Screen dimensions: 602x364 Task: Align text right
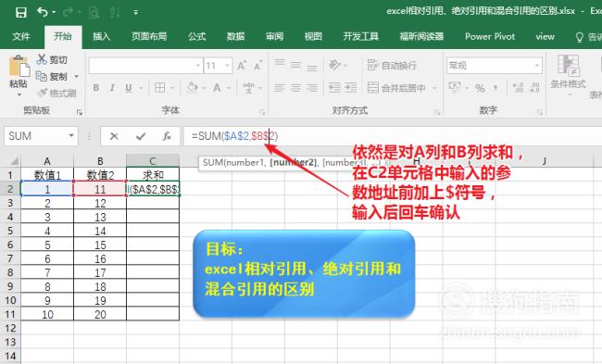coord(312,88)
